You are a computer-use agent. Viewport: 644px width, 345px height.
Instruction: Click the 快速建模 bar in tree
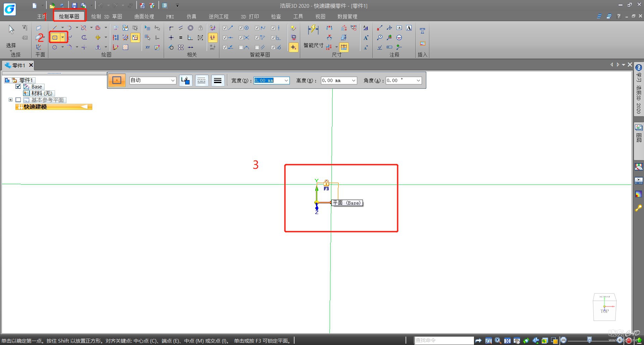point(54,107)
